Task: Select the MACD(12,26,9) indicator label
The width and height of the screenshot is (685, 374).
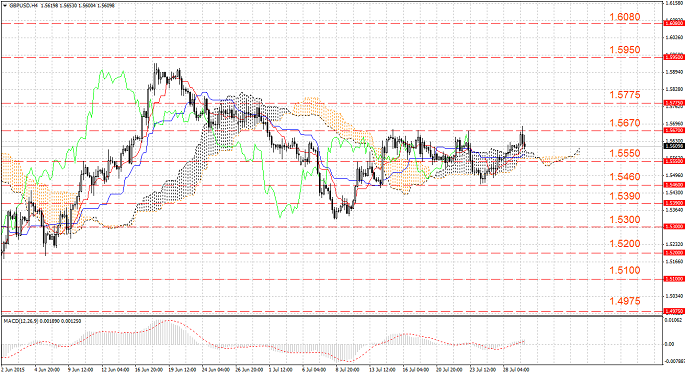Action: [x=21, y=321]
